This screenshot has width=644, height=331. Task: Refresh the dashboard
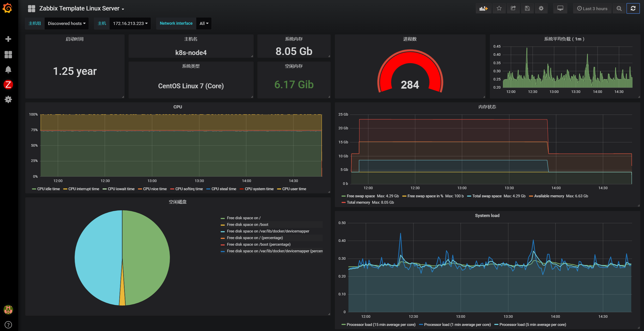tap(633, 8)
